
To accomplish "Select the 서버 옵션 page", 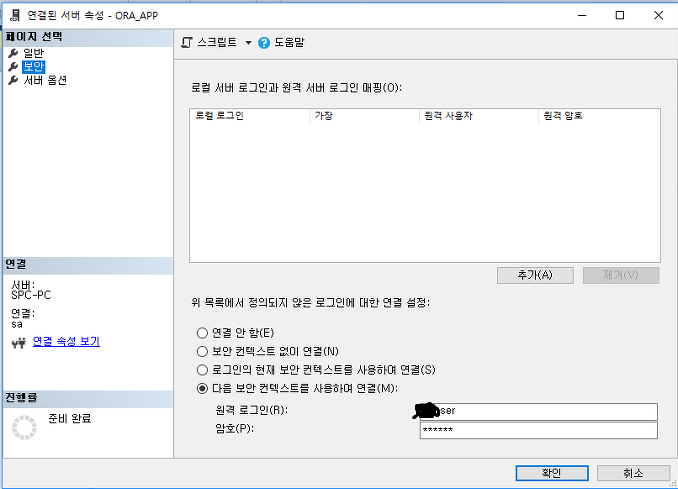I will 45,80.
